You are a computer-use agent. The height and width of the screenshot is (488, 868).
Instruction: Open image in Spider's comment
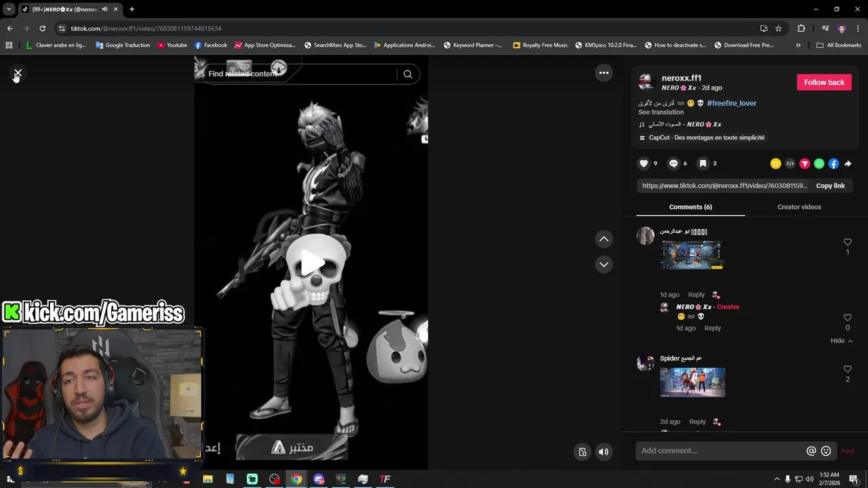tap(692, 382)
